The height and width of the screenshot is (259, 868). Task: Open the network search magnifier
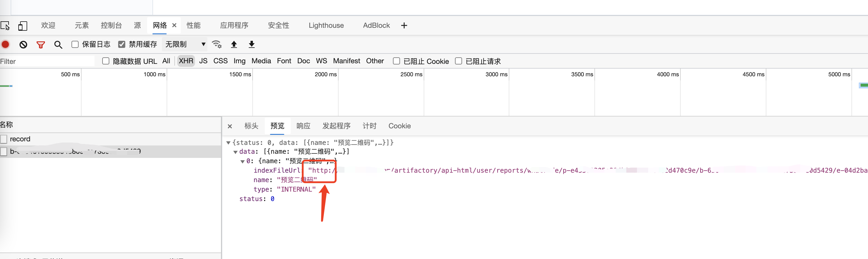pos(58,45)
